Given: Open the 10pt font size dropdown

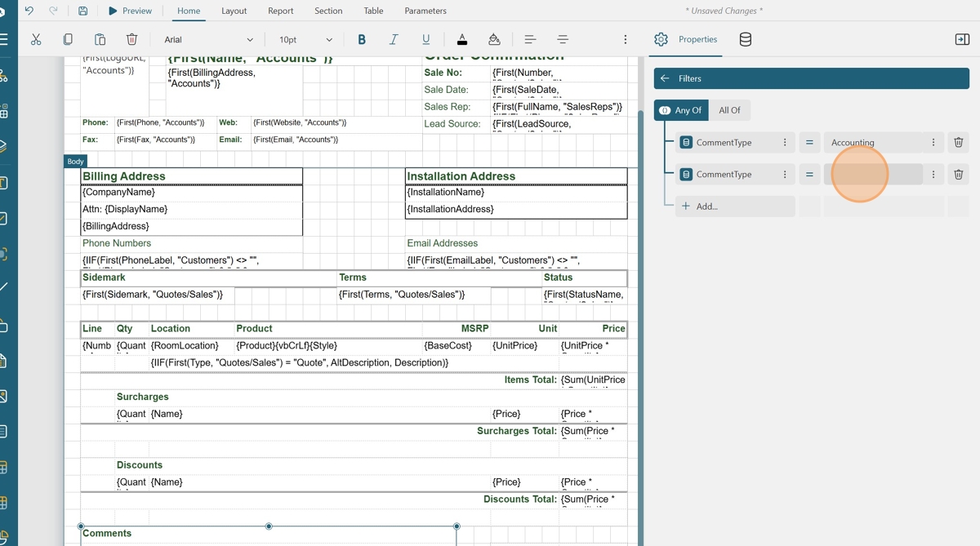Looking at the screenshot, I should pyautogui.click(x=305, y=39).
